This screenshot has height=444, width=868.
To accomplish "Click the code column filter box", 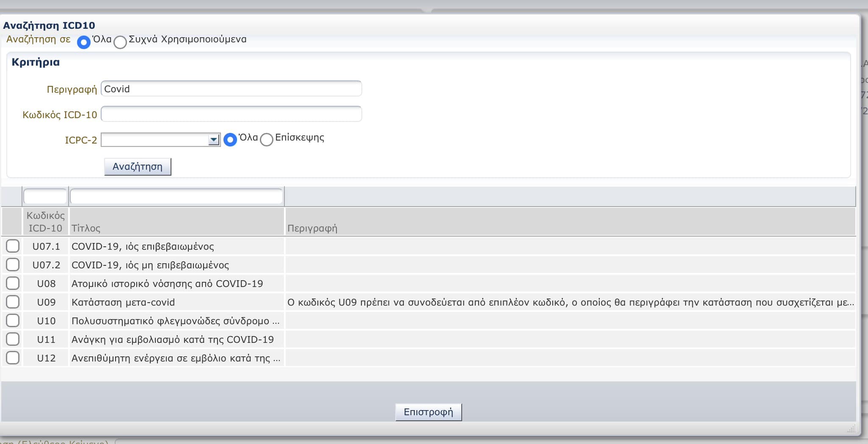I will tap(45, 197).
